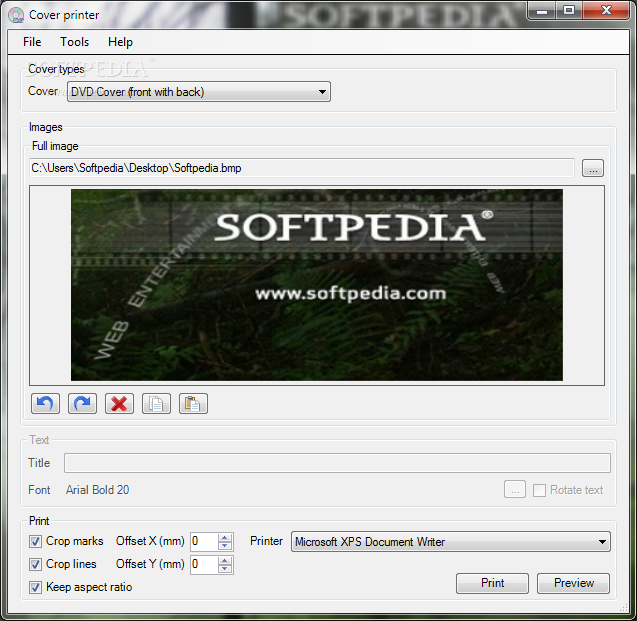This screenshot has width=637, height=621.
Task: Open the File menu
Action: [x=32, y=42]
